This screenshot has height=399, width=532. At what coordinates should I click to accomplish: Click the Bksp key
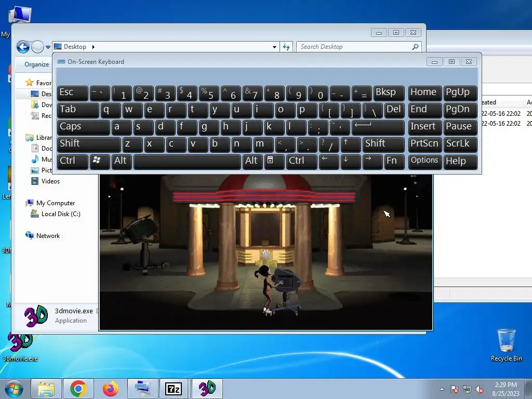[389, 93]
